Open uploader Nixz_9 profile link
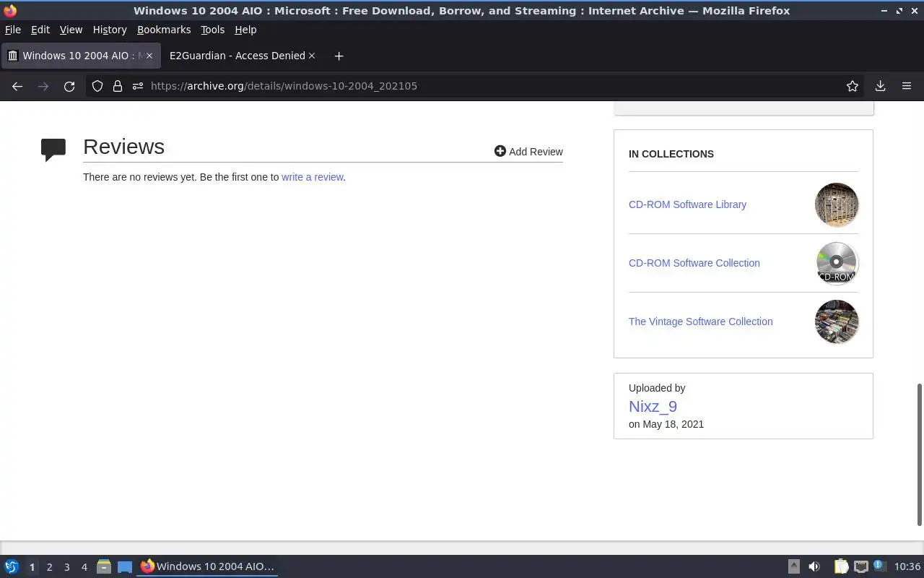 point(653,407)
